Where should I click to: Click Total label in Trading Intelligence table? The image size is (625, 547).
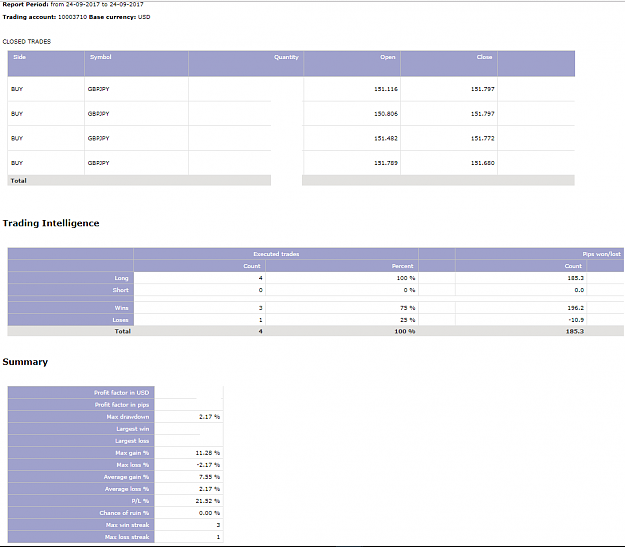click(122, 331)
